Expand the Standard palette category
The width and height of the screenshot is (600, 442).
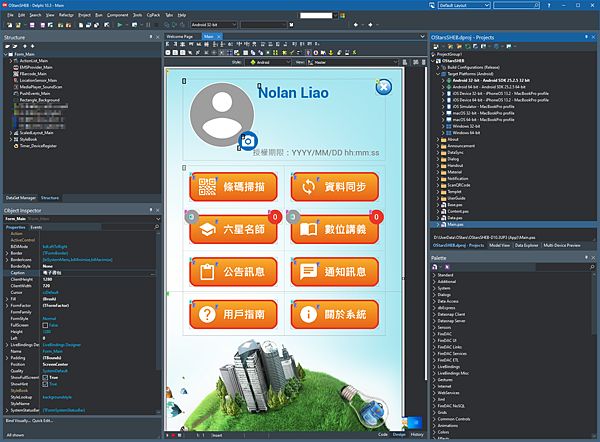point(434,275)
